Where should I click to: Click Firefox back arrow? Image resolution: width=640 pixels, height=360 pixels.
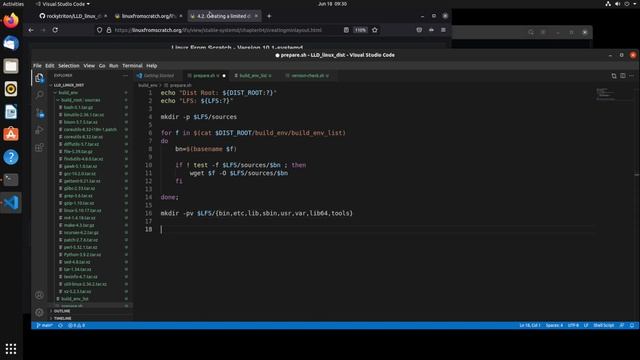tap(31, 30)
